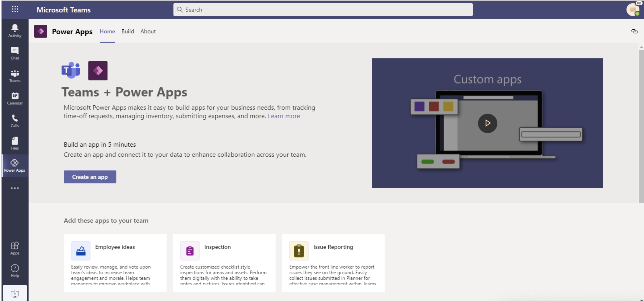The width and height of the screenshot is (644, 301).
Task: Click the Create an app button
Action: (x=90, y=177)
